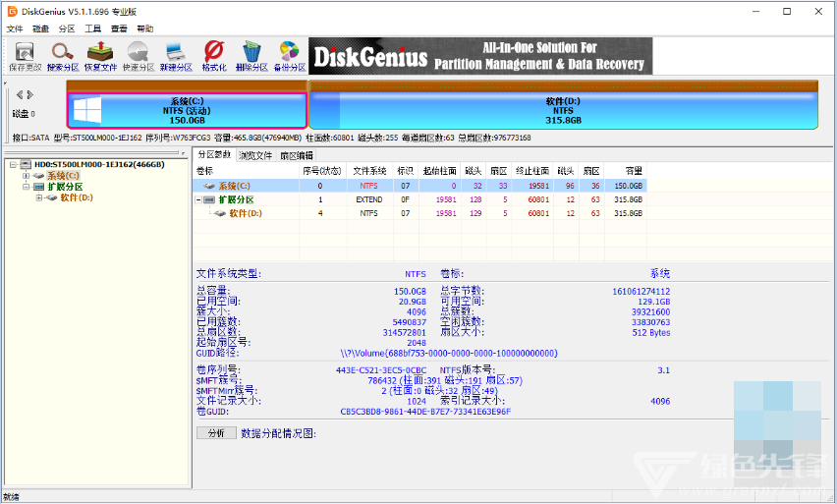
Task: Click the Quick Partition (快速分区) icon
Action: (139, 57)
